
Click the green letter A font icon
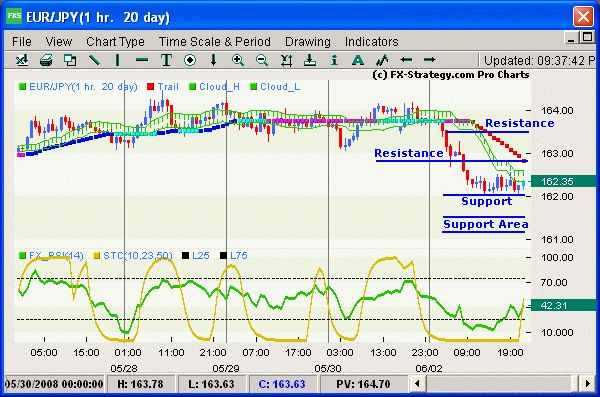(358, 60)
